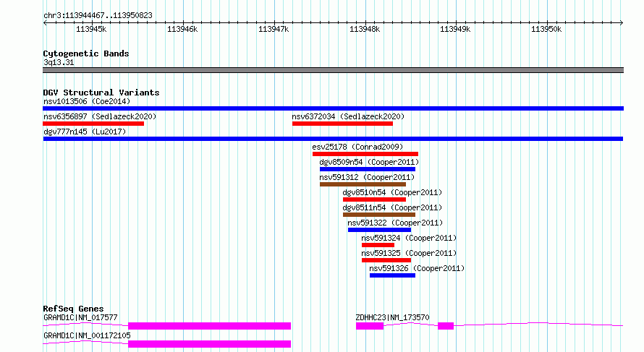The image size is (644, 352).
Task: Click the RefSeq Genes track title
Action: tap(73, 309)
